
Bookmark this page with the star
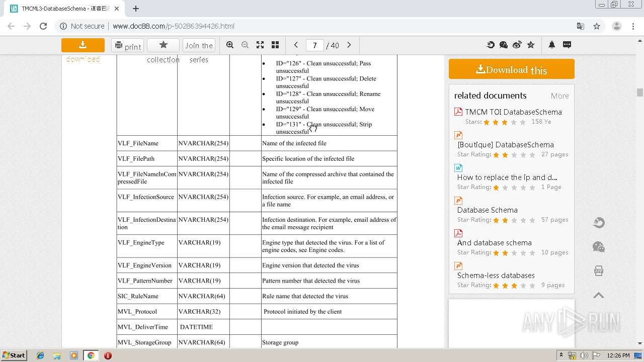click(597, 26)
